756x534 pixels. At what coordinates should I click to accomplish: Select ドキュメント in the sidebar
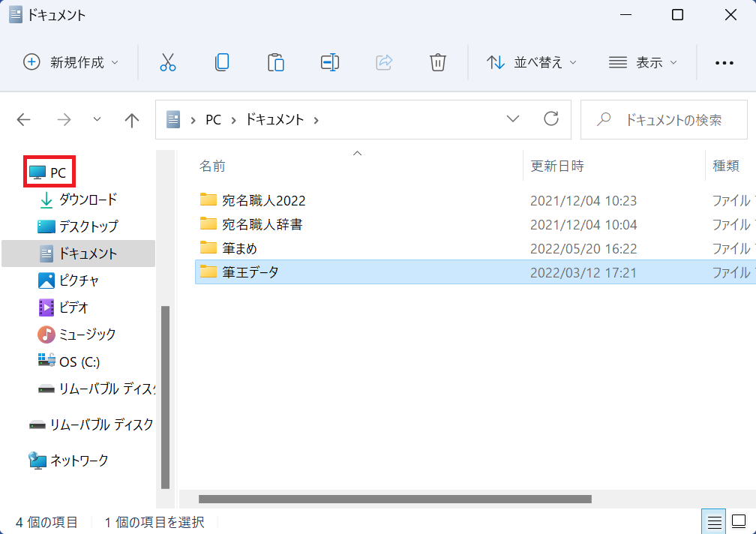coord(79,253)
